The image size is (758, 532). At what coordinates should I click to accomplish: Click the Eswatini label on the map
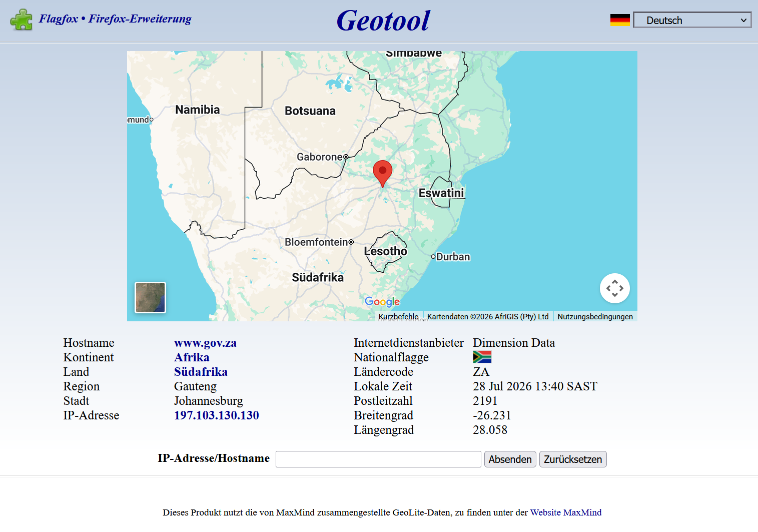pos(441,193)
